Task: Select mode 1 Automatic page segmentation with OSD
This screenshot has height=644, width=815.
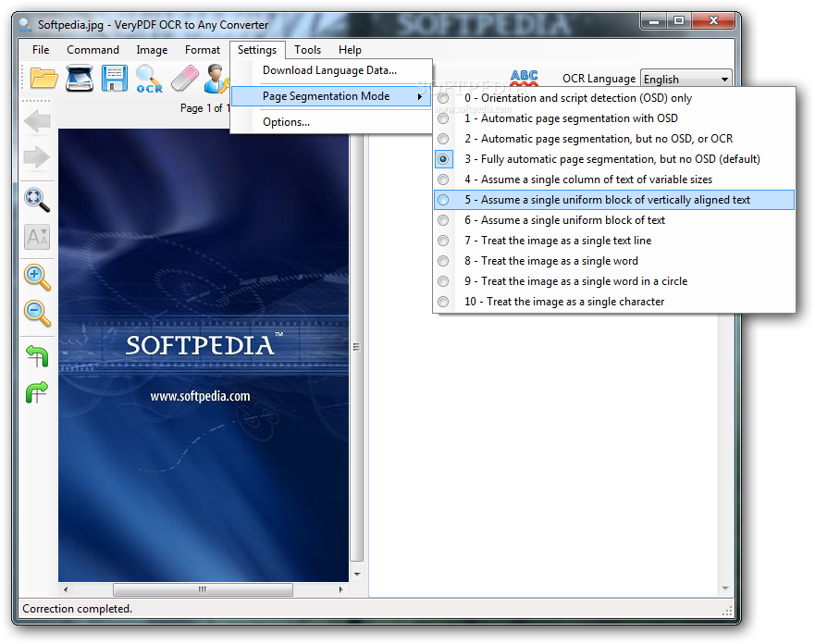Action: [614, 118]
